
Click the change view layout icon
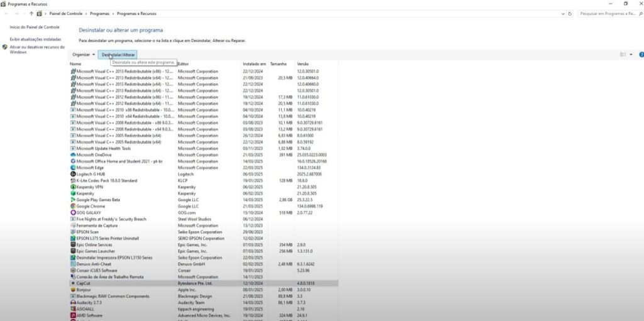tap(623, 55)
